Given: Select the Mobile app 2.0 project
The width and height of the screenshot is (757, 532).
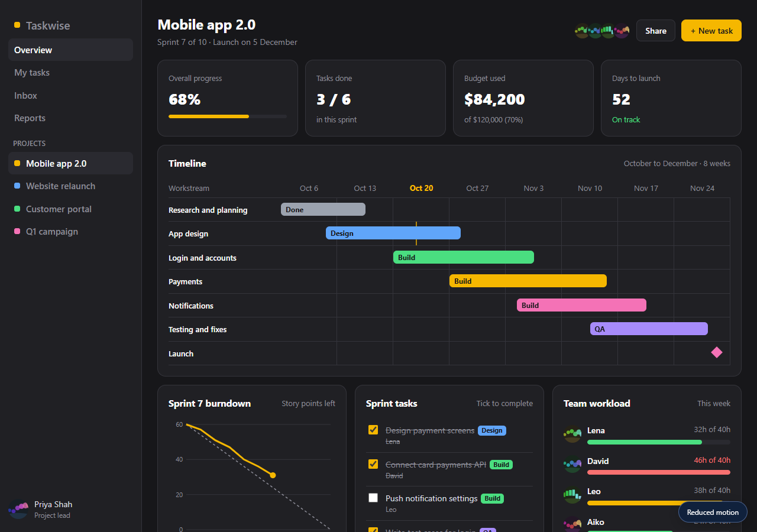Looking at the screenshot, I should [70, 163].
